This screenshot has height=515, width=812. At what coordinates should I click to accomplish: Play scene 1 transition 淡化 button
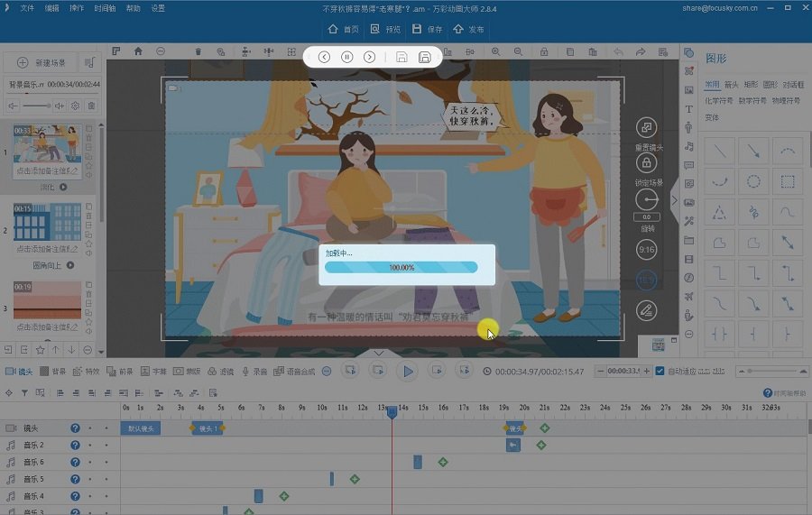click(x=63, y=187)
